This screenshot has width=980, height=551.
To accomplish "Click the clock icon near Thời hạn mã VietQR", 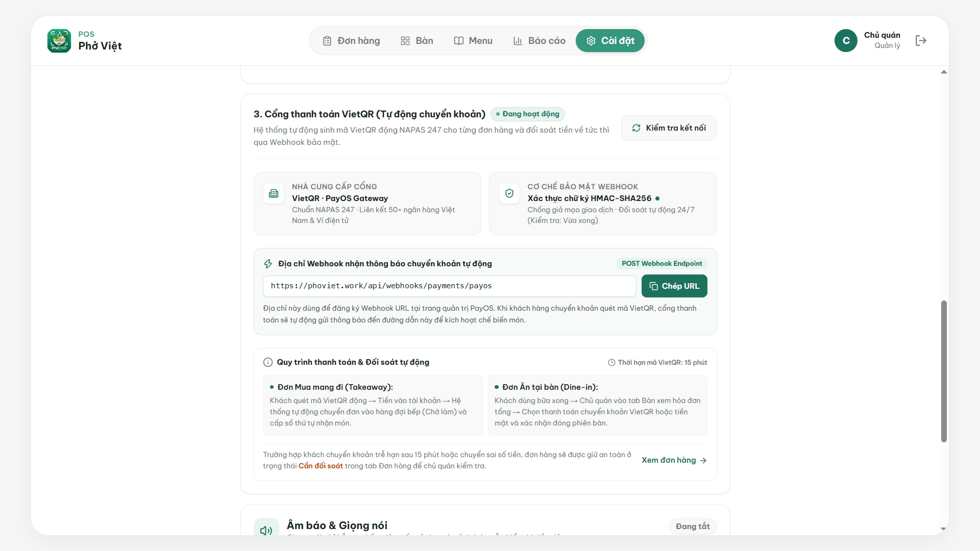I will [x=611, y=363].
